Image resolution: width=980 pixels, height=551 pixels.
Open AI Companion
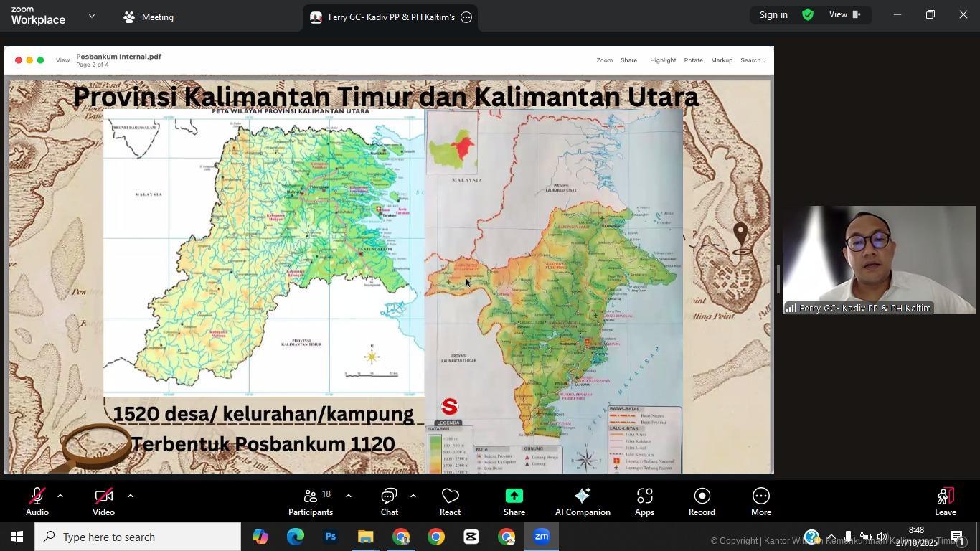click(582, 502)
